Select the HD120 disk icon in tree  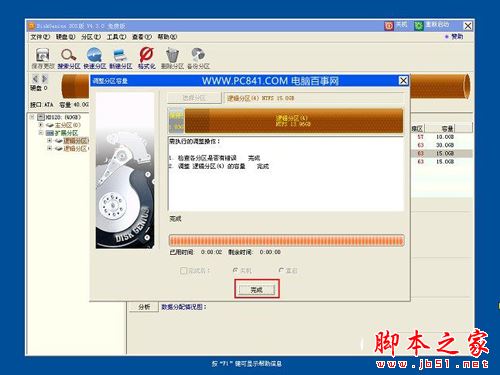click(41, 117)
